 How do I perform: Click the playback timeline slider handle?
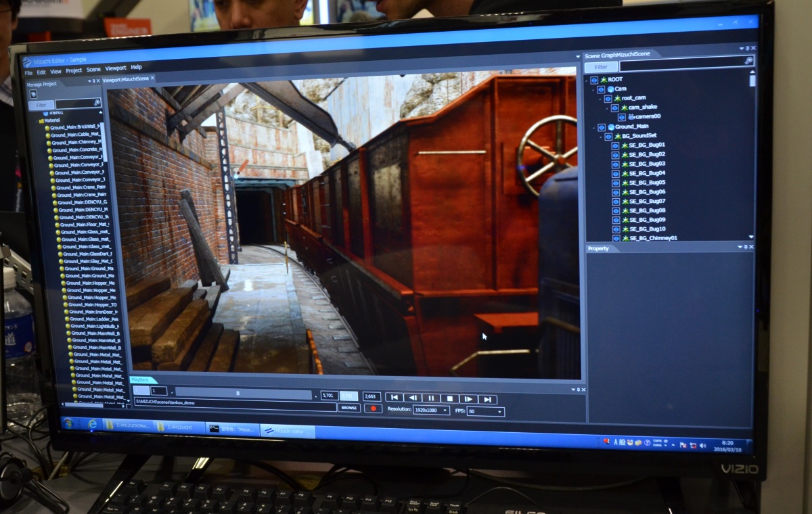238,392
